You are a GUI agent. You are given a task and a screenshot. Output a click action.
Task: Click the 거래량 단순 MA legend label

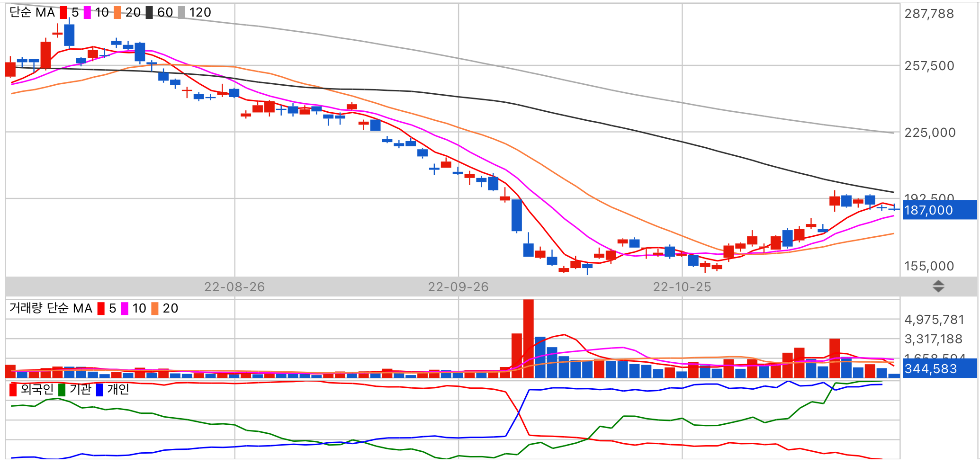pos(51,308)
